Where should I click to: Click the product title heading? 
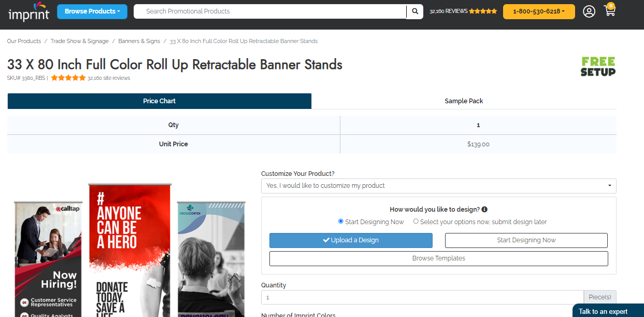[x=175, y=65]
